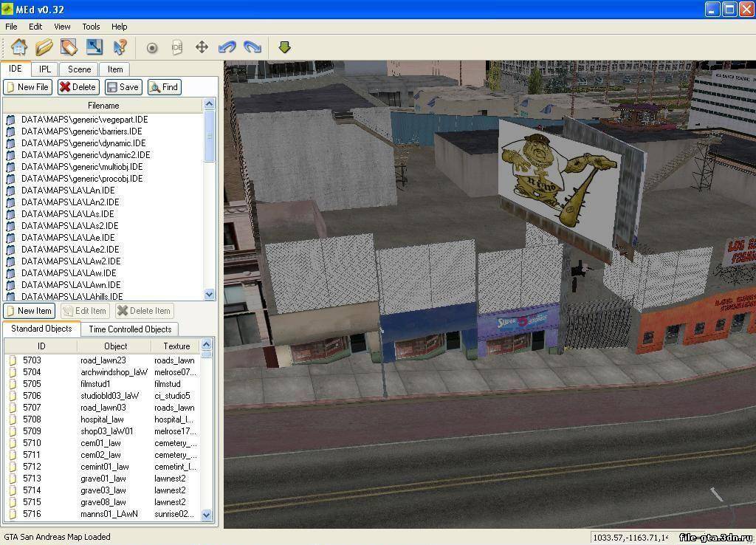756x545 pixels.
Task: Sort by the Texture column header
Action: 176,346
